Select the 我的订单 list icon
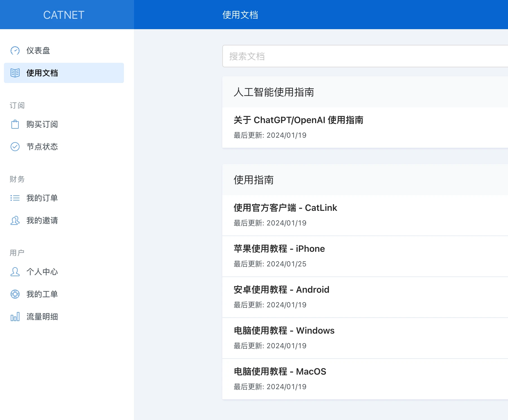508x420 pixels. coord(15,198)
